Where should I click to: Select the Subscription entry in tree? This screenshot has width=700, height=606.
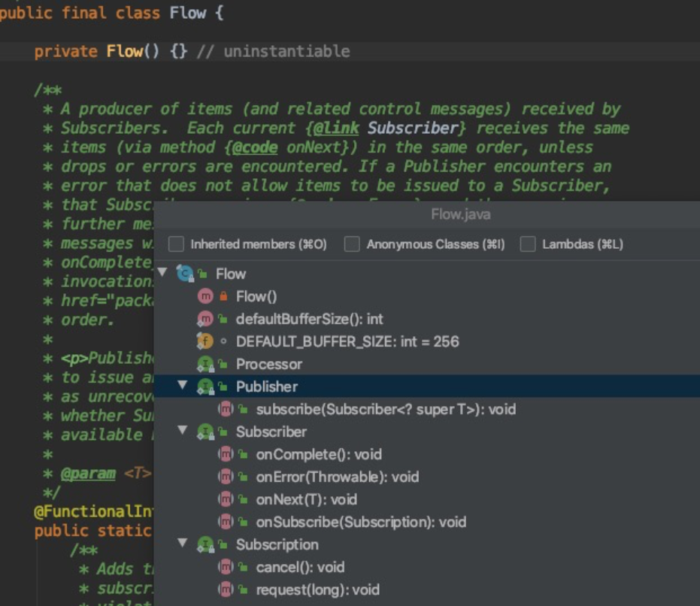tap(277, 544)
